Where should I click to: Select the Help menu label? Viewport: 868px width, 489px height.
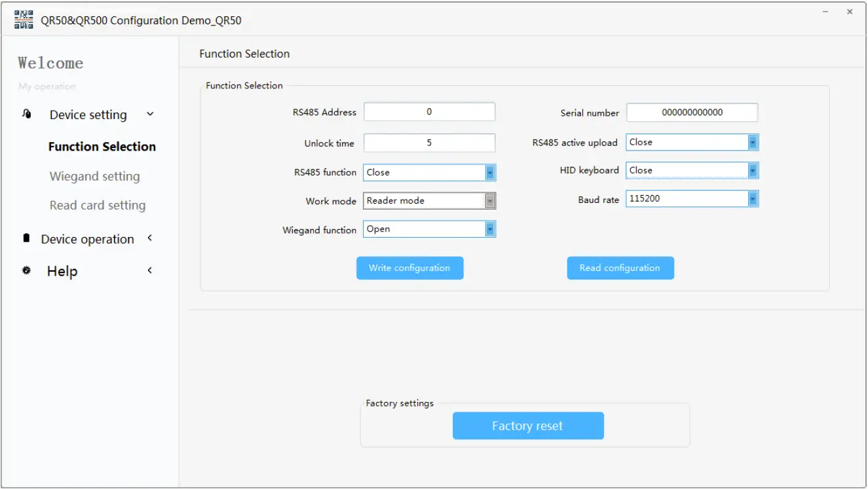tap(62, 271)
